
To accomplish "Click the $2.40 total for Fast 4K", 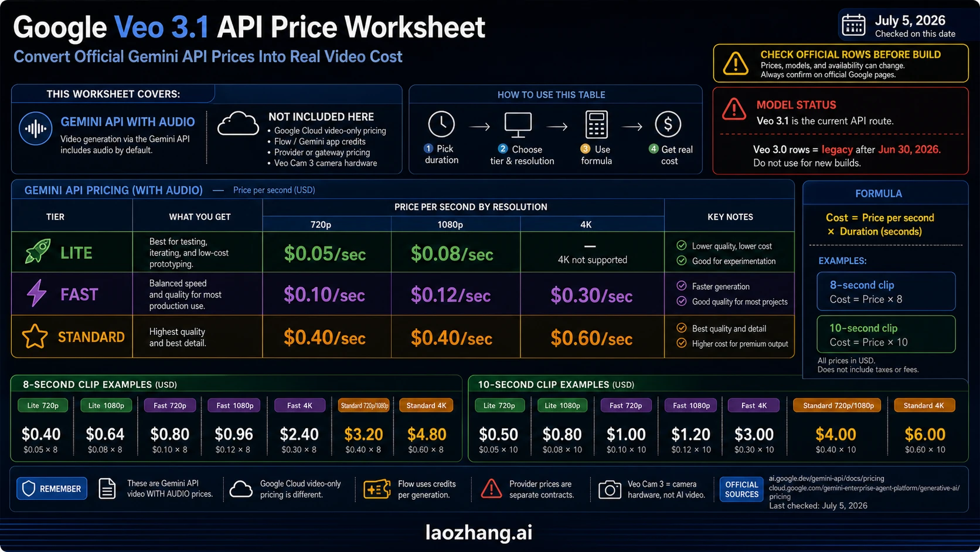I will pos(299,434).
